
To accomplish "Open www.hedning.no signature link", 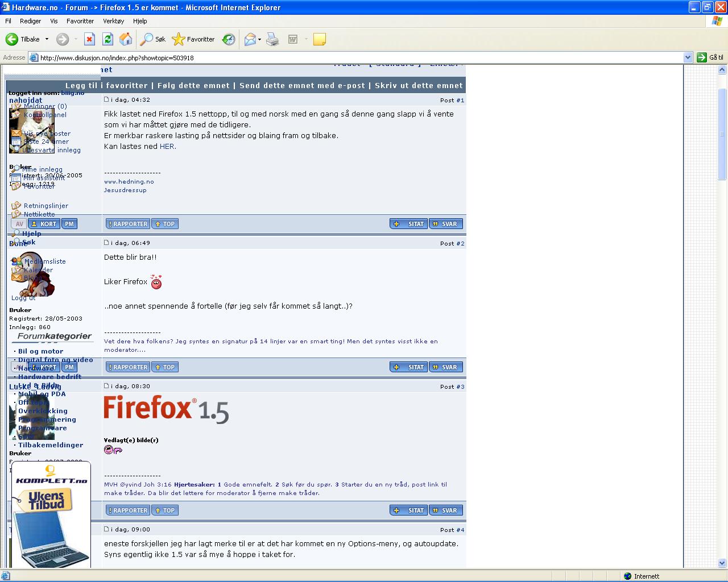I will click(129, 182).
